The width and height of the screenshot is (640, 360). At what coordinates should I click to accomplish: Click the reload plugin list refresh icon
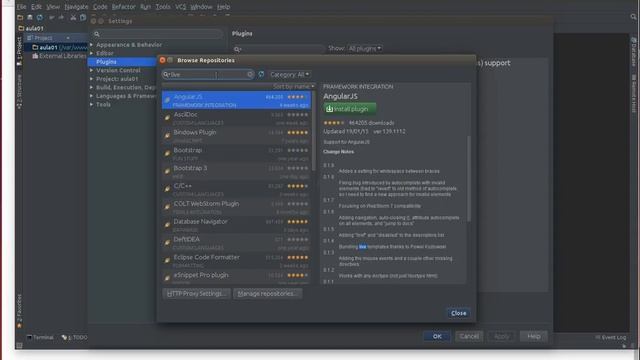(261, 74)
